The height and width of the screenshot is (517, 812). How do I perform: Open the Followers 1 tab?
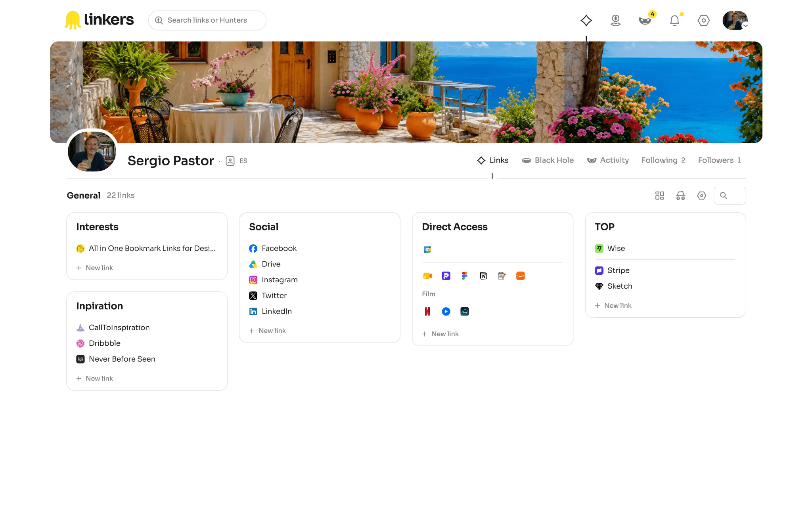pos(720,160)
